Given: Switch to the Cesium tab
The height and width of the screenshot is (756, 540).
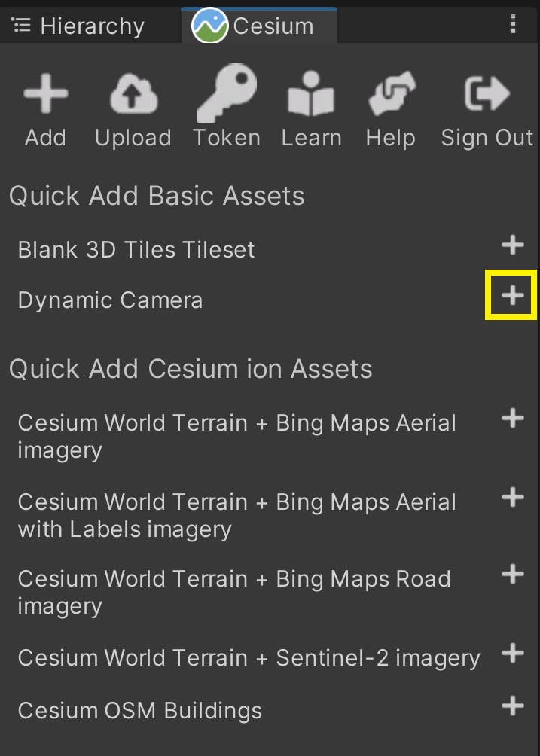Looking at the screenshot, I should (260, 25).
